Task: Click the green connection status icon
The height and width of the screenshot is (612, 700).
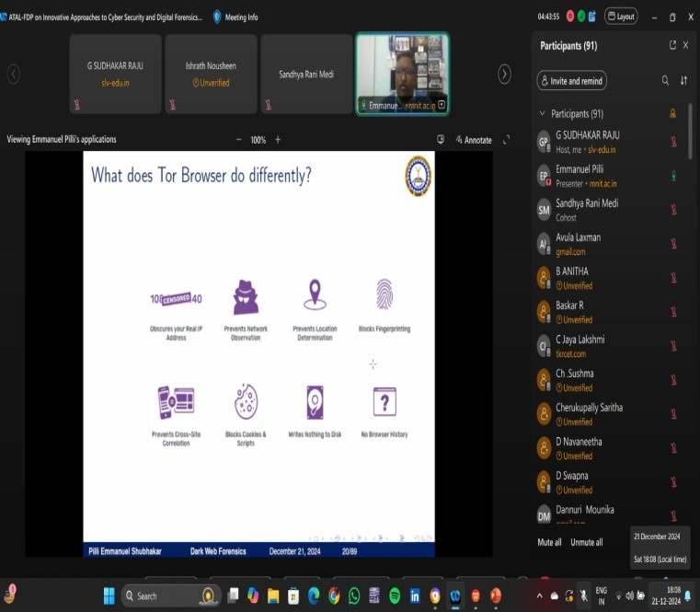Action: pyautogui.click(x=581, y=17)
